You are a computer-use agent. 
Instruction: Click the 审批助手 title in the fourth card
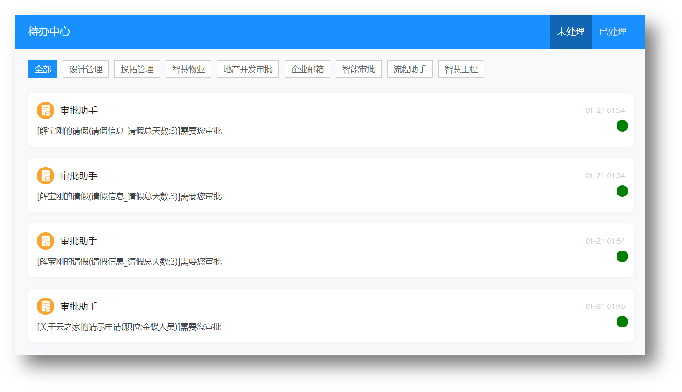79,306
